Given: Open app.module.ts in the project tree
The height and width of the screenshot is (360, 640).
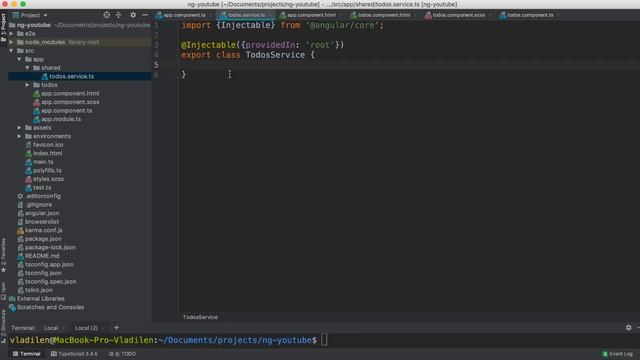Looking at the screenshot, I should [x=61, y=119].
